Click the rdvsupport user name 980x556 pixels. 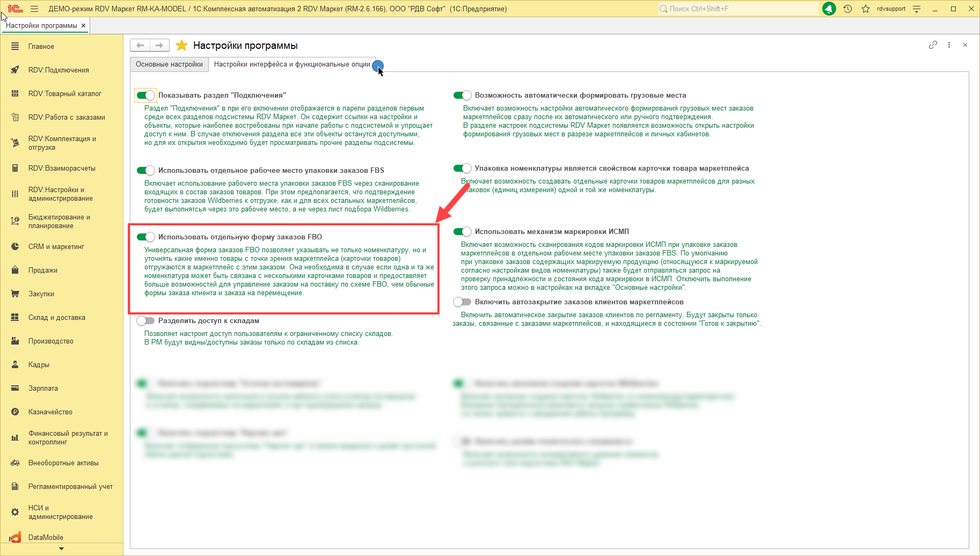(891, 9)
